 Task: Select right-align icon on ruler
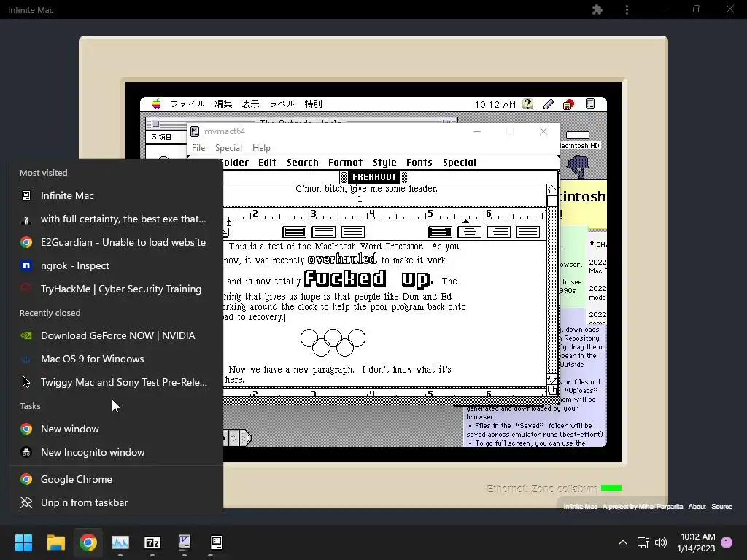click(x=499, y=232)
